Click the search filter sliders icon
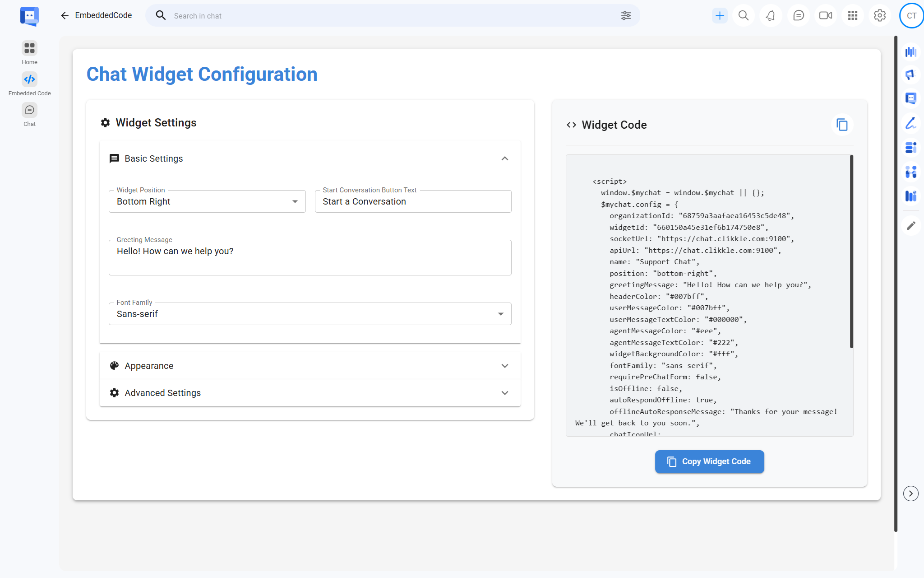The width and height of the screenshot is (924, 578). point(626,16)
